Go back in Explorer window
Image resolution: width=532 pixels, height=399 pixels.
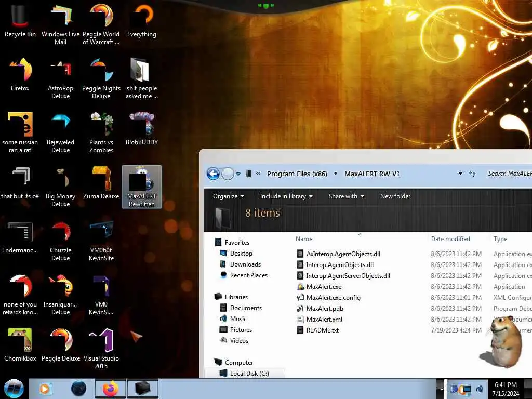pos(213,174)
